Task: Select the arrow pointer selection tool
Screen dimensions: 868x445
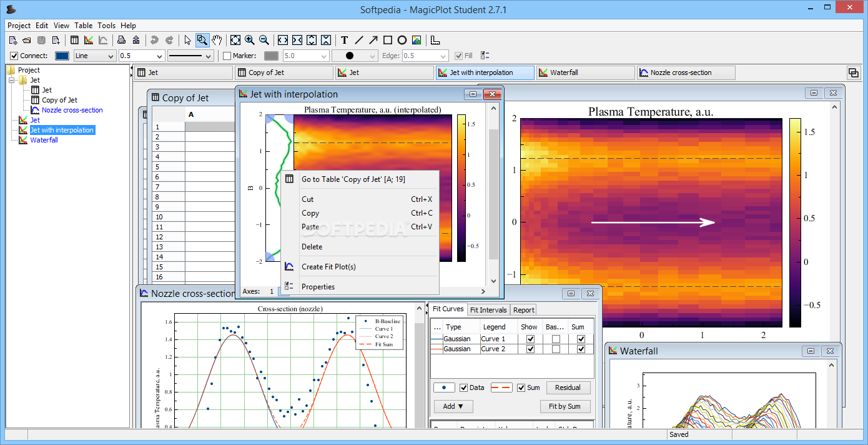Action: [187, 40]
